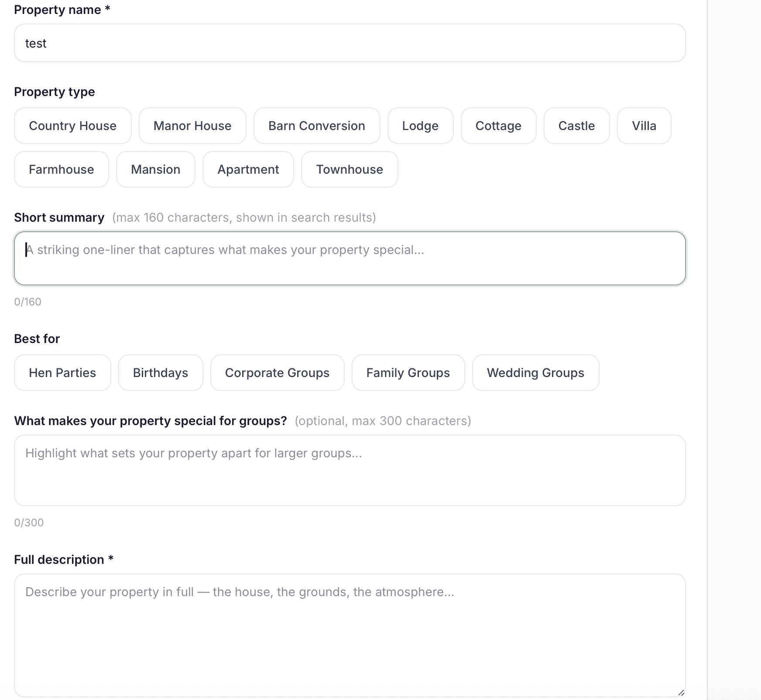The width and height of the screenshot is (761, 700).
Task: Select Castle as property type
Action: coord(576,126)
